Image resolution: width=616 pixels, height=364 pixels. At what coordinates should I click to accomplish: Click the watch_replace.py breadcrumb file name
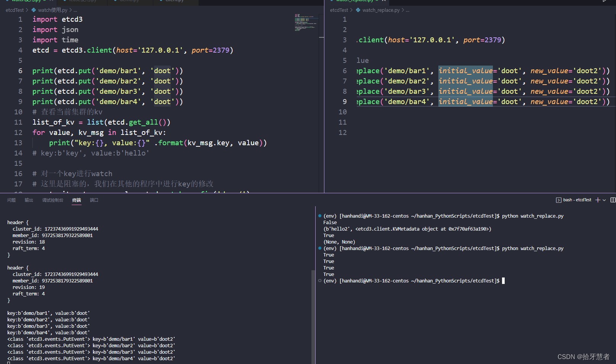point(381,10)
